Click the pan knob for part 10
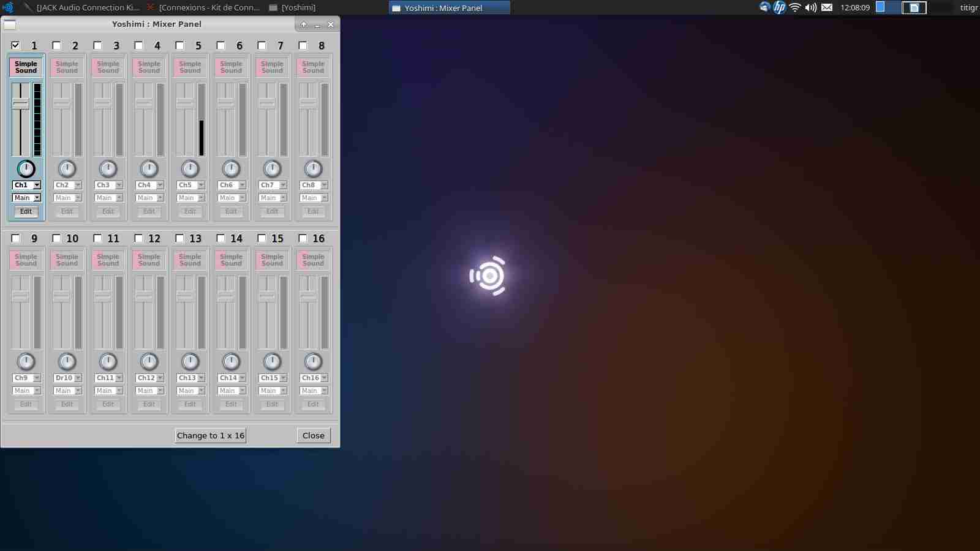This screenshot has height=551, width=980. coord(67,362)
